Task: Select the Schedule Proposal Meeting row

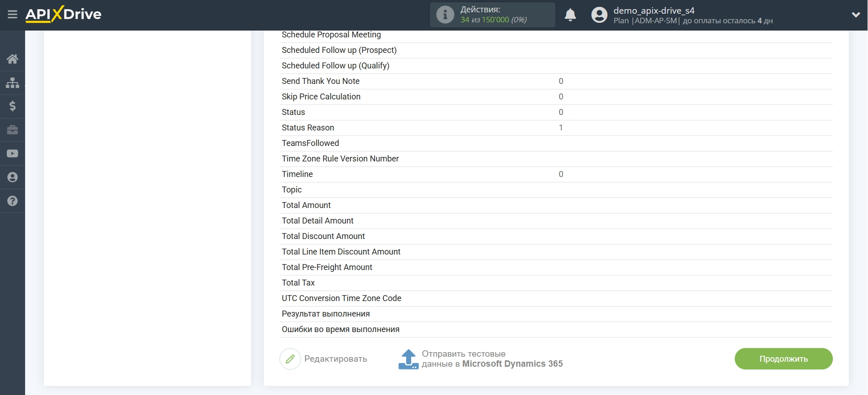Action: [556, 35]
